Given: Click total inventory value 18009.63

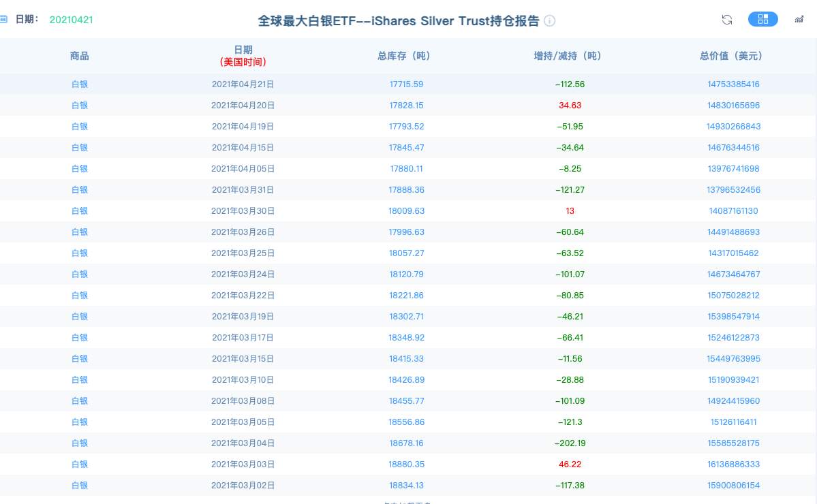Looking at the screenshot, I should 406,211.
